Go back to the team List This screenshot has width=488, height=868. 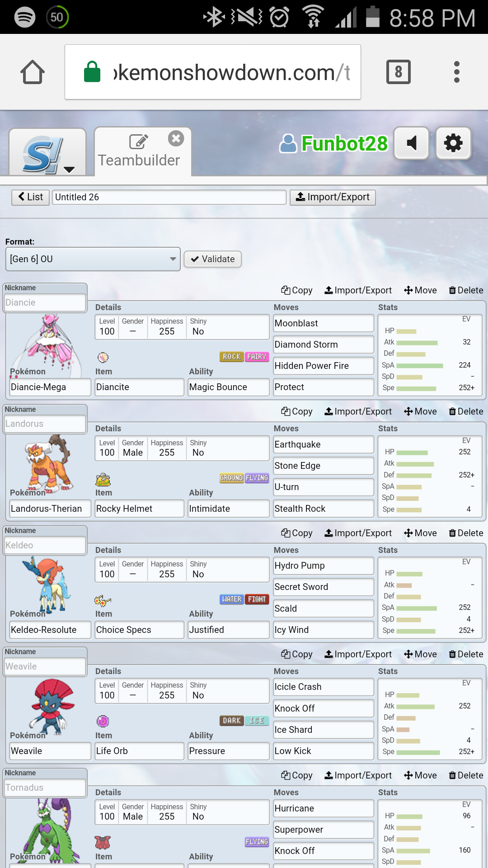click(30, 197)
